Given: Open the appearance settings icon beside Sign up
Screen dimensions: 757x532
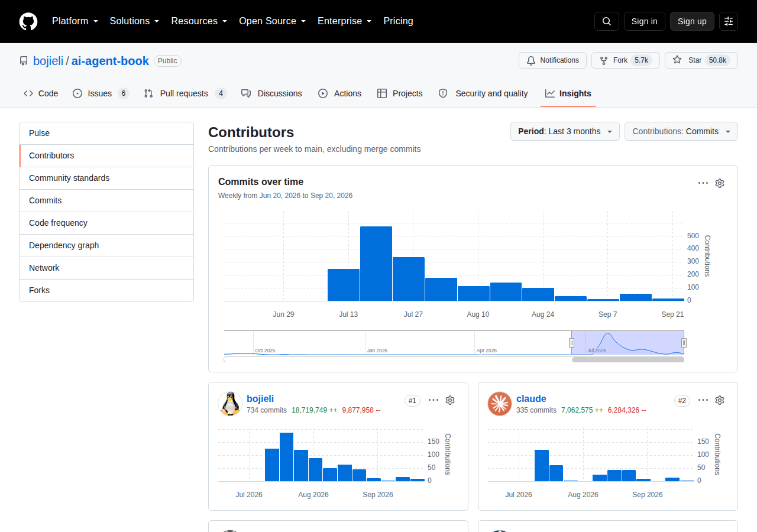Looking at the screenshot, I should coord(729,21).
